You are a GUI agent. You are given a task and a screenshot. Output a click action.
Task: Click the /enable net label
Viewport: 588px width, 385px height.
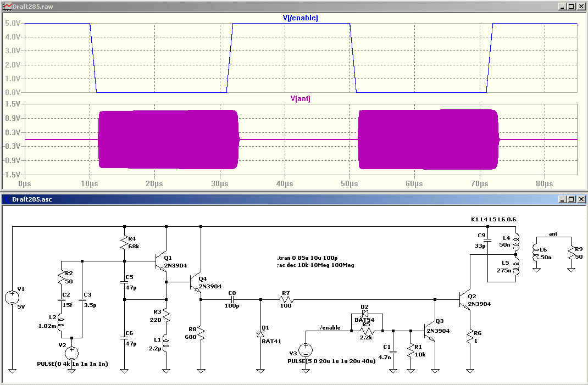pos(330,328)
